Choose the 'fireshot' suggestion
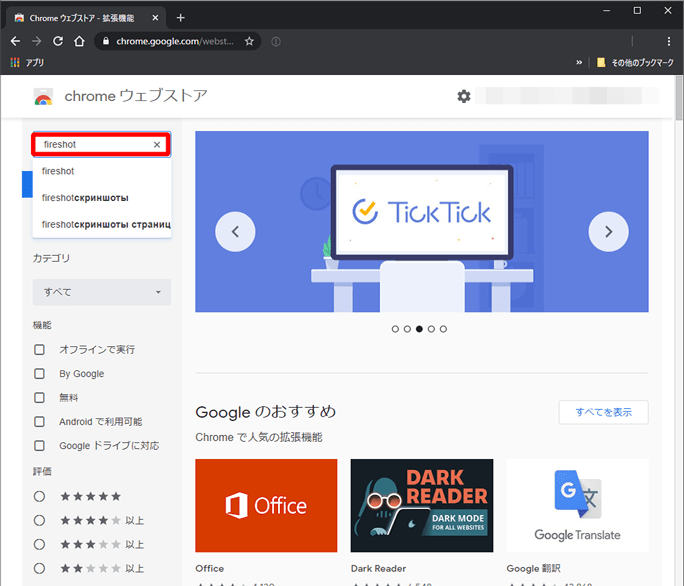 [102, 171]
